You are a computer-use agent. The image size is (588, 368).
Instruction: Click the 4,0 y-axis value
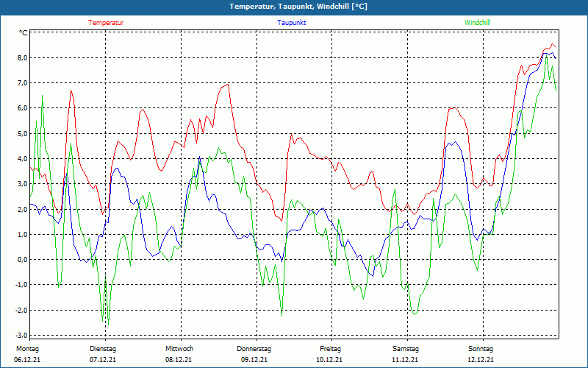point(22,159)
